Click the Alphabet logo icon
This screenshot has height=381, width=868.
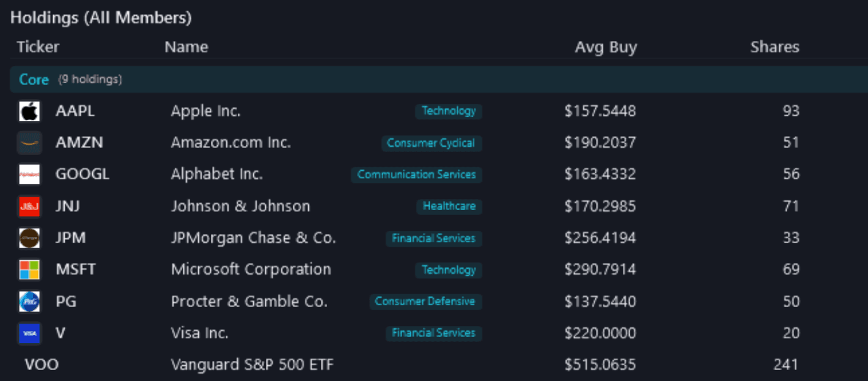click(29, 175)
